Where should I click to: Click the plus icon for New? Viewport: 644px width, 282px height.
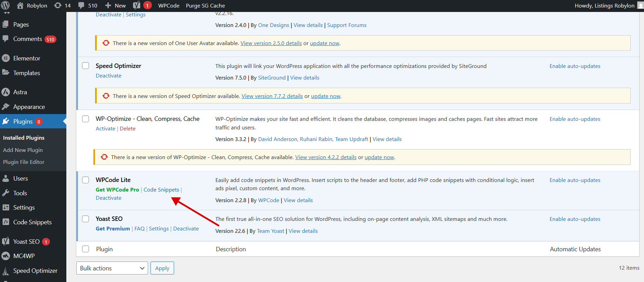[108, 5]
